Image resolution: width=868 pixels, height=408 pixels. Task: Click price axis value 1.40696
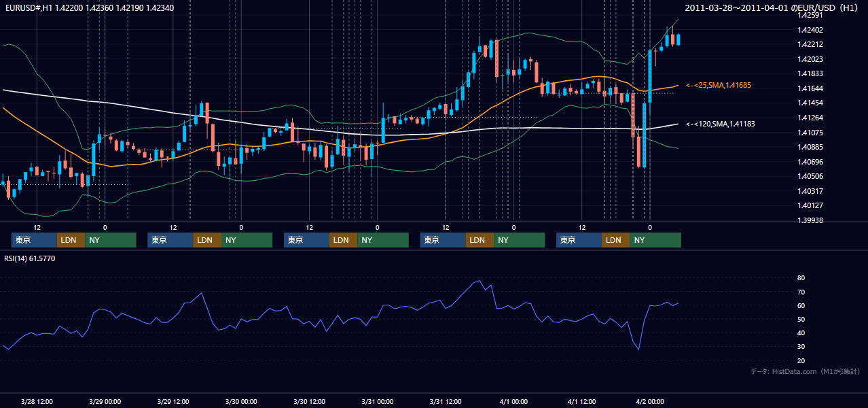[810, 162]
